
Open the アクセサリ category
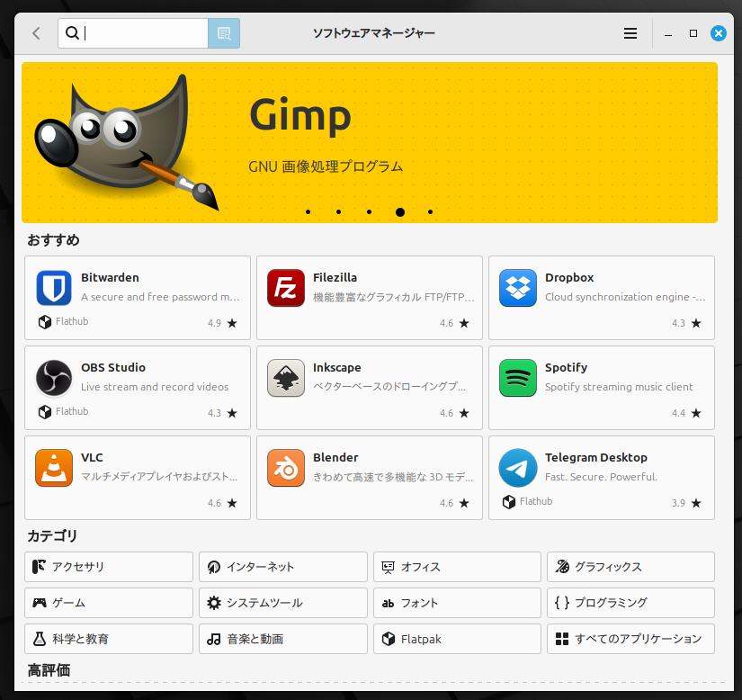109,567
